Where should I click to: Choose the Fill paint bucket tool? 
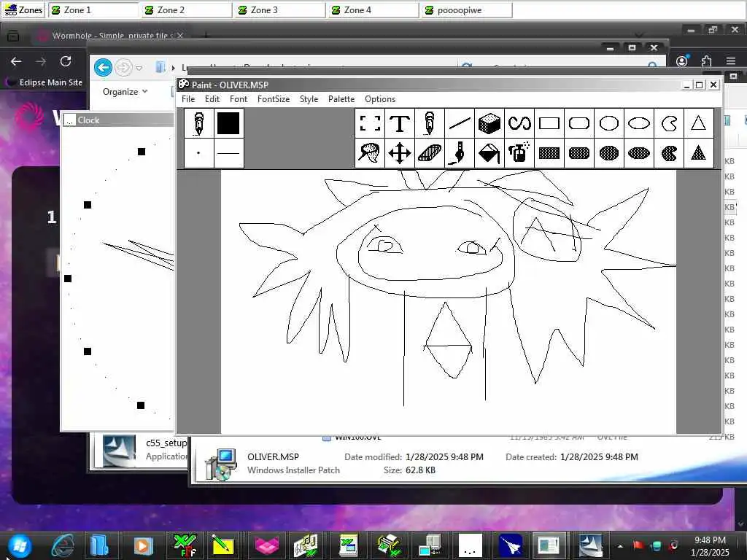tap(489, 153)
